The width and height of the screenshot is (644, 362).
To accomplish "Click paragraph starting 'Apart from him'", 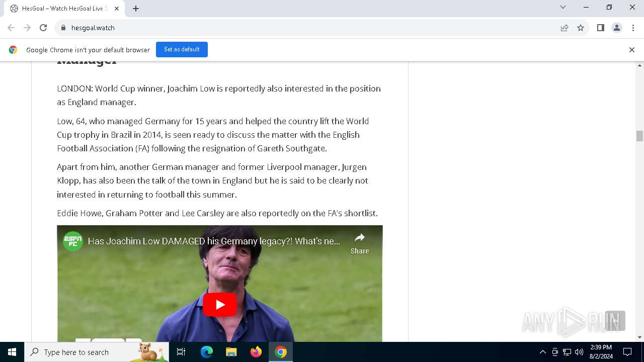I will (x=212, y=180).
